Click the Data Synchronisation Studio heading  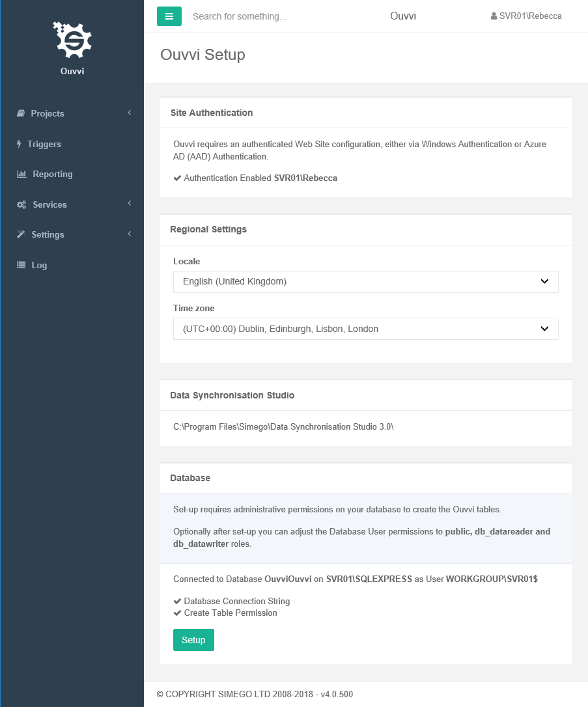[x=232, y=395]
